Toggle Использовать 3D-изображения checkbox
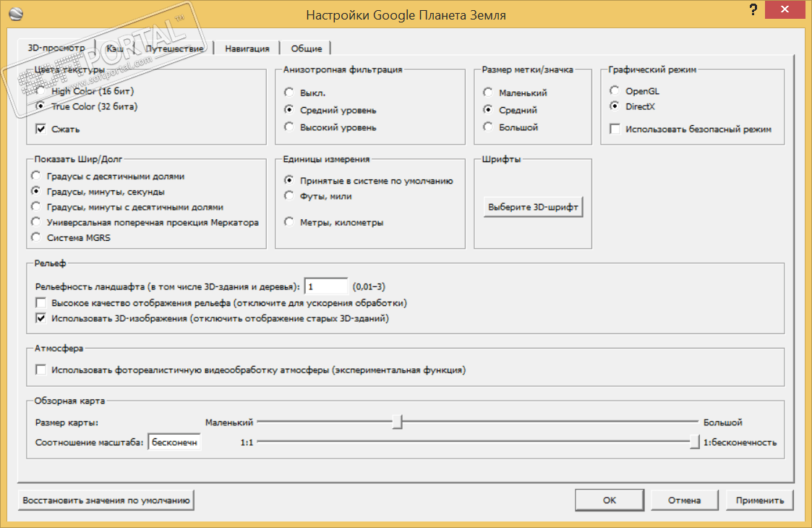This screenshot has width=812, height=528. pyautogui.click(x=213, y=318)
